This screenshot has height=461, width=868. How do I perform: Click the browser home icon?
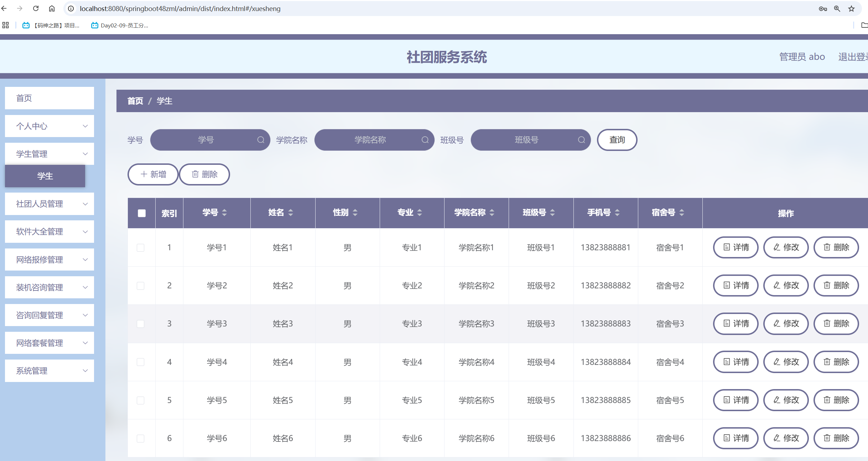pyautogui.click(x=52, y=9)
